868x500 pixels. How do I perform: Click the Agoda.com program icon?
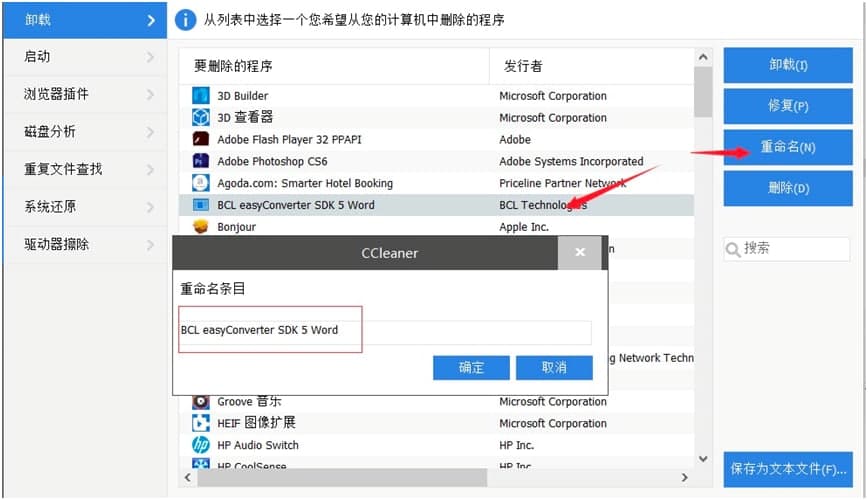pos(200,183)
